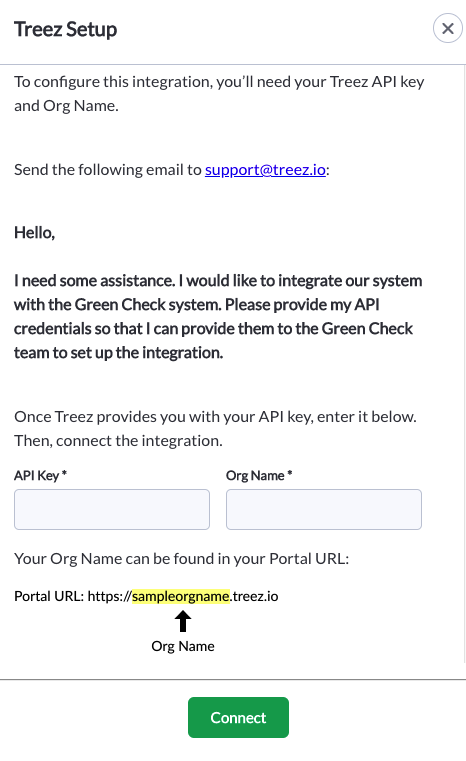Click the bold email template paragraph
Viewport: 466px width, 761px height.
218,316
